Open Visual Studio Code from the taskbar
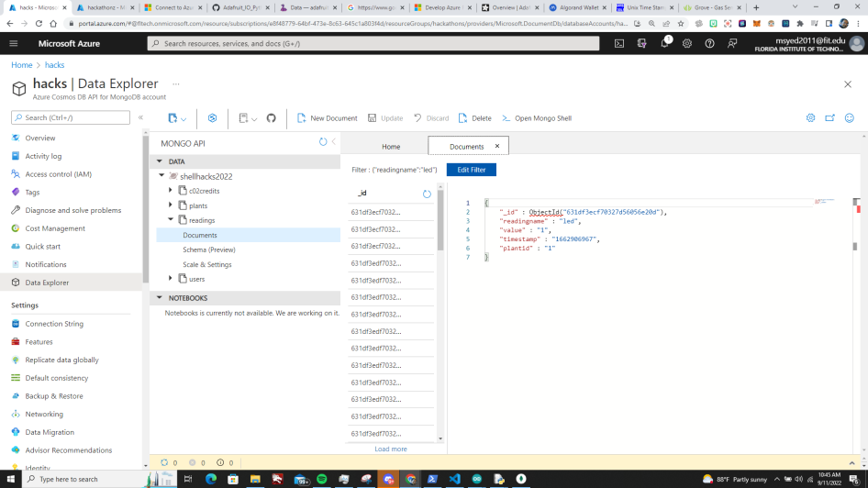Image resolution: width=868 pixels, height=488 pixels. [454, 479]
